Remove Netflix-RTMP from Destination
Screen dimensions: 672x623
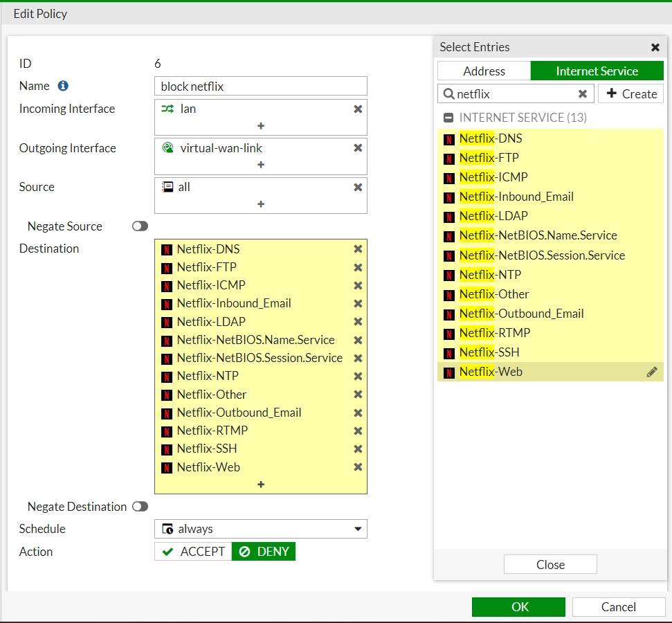[358, 431]
